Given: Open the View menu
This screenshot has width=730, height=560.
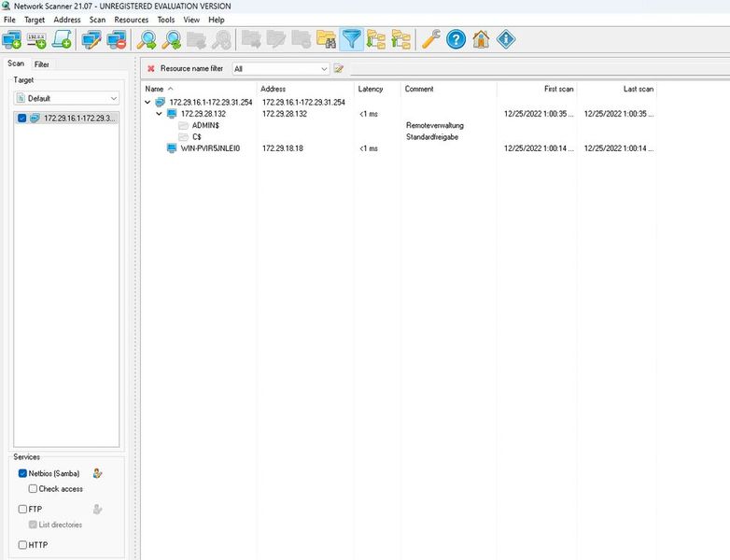Looking at the screenshot, I should [191, 20].
